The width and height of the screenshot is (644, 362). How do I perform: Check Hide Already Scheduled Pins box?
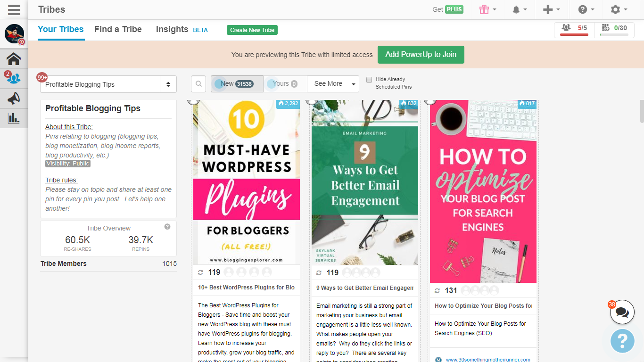(369, 80)
